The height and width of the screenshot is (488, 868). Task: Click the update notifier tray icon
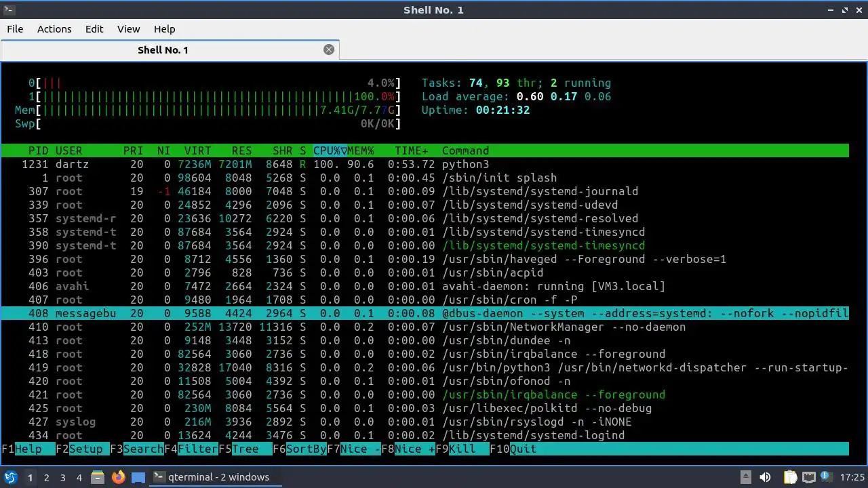point(827,477)
